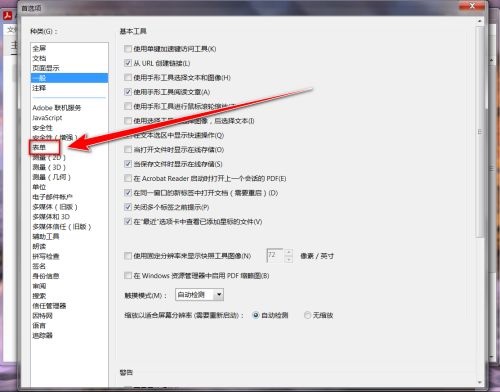Click the settings panel vertical scrollbar thumb
This screenshot has width=500, height=392.
(x=480, y=132)
